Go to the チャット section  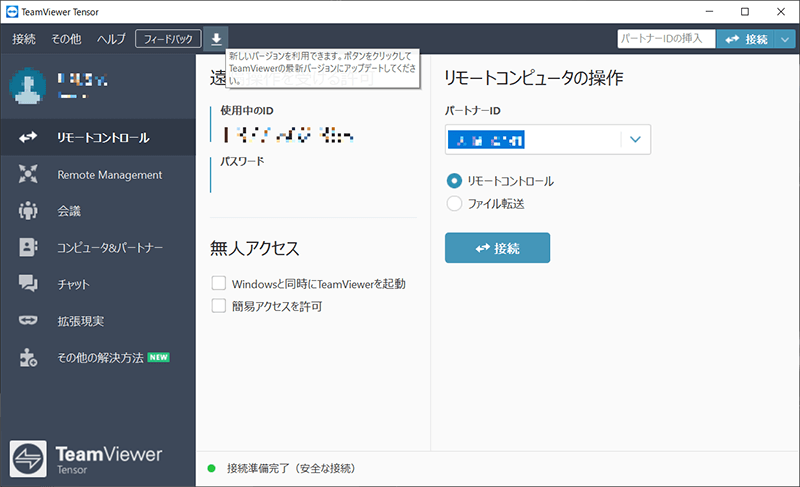tap(98, 284)
